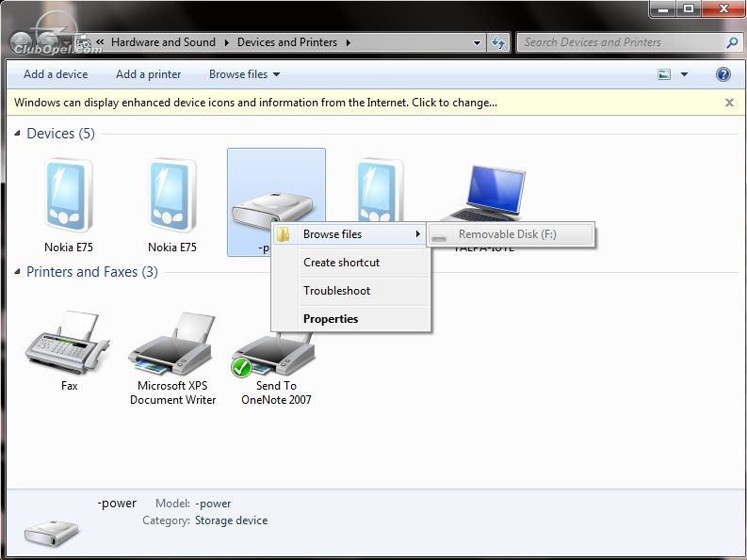Click the back chevrons in address bar

point(100,42)
